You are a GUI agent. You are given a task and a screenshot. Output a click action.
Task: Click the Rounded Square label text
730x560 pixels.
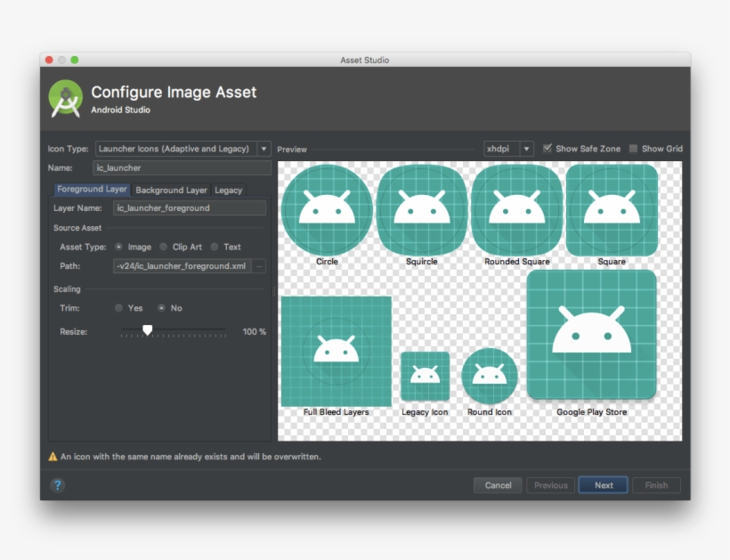(516, 262)
